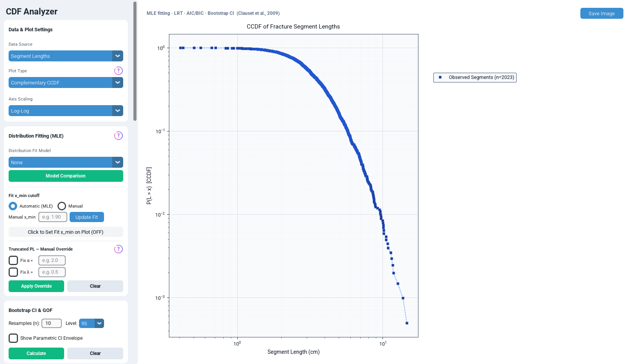
Task: Toggle Show Parametric CI Envelope checkbox
Action: 13,338
